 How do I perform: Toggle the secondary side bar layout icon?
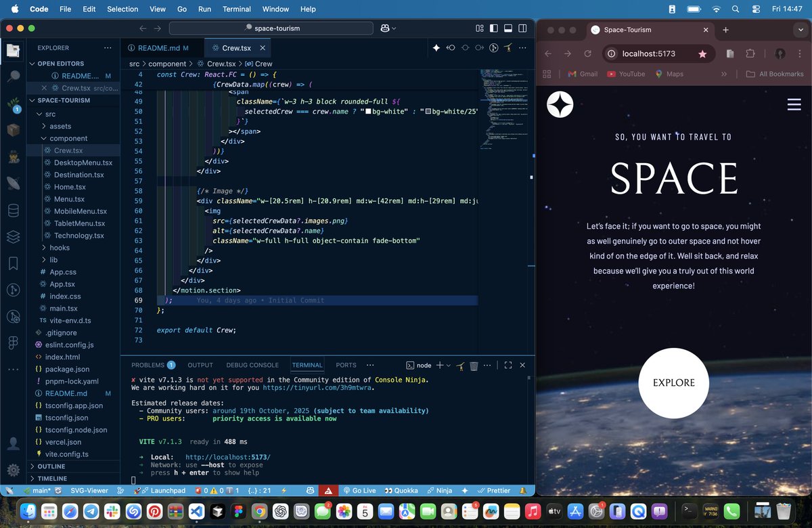(x=522, y=28)
